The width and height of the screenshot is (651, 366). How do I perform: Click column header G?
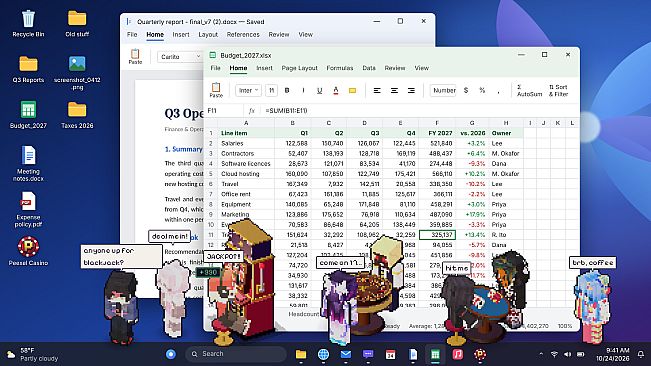[472, 123]
